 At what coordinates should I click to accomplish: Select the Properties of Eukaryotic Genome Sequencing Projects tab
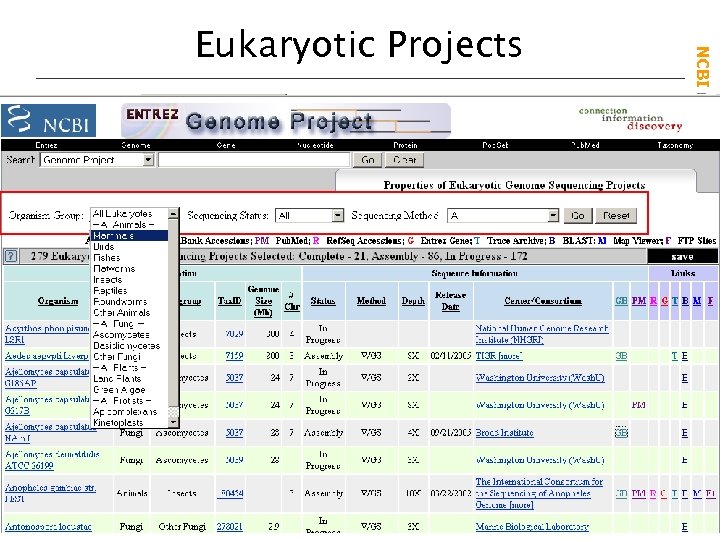pyautogui.click(x=514, y=185)
